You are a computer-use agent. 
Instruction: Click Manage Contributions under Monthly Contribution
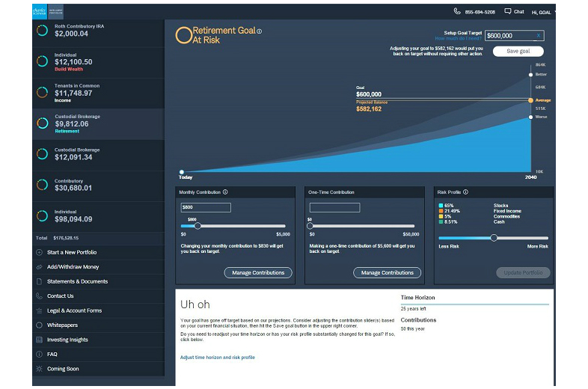tap(258, 273)
